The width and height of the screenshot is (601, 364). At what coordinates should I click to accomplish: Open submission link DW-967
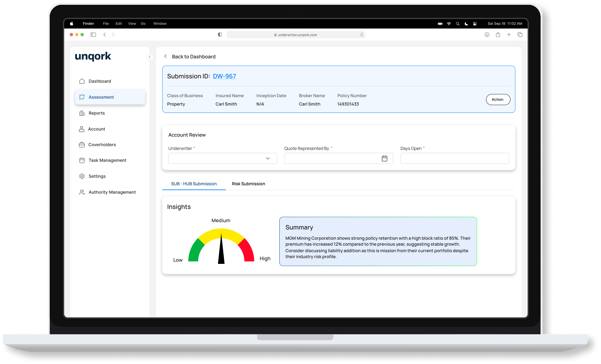[x=224, y=76]
